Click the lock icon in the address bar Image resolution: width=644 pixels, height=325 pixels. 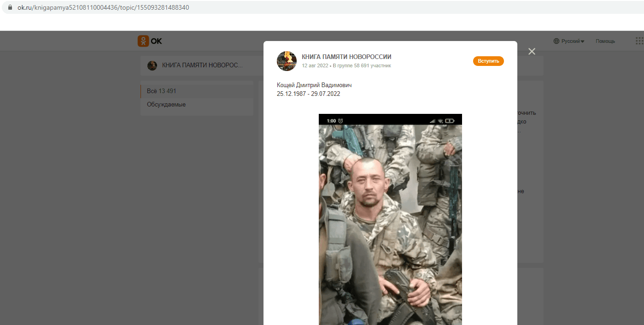coord(10,8)
